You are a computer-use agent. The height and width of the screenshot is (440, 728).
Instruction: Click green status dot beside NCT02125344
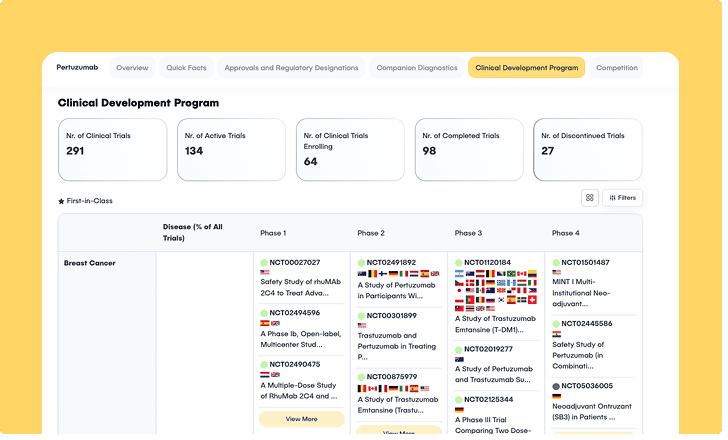(459, 400)
